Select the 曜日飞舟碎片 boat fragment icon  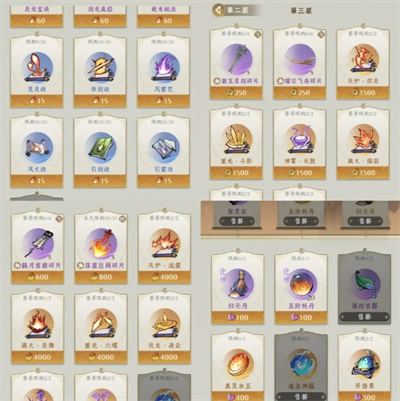(300, 60)
